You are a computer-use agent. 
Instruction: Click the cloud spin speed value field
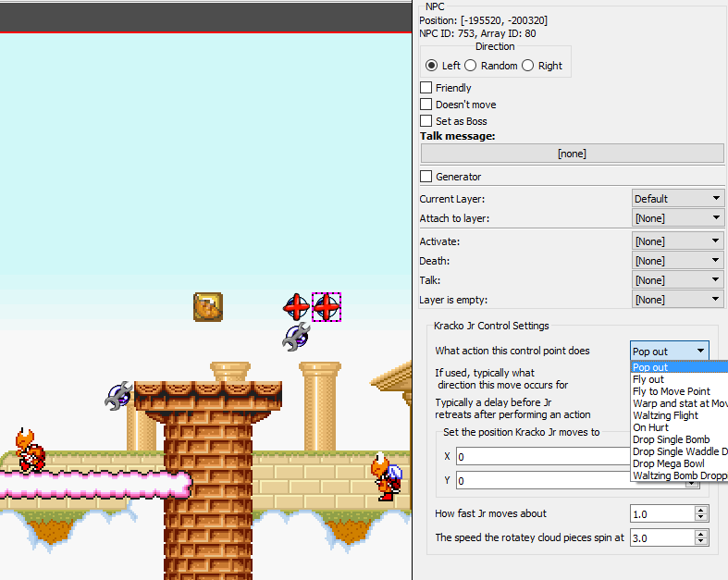point(661,538)
